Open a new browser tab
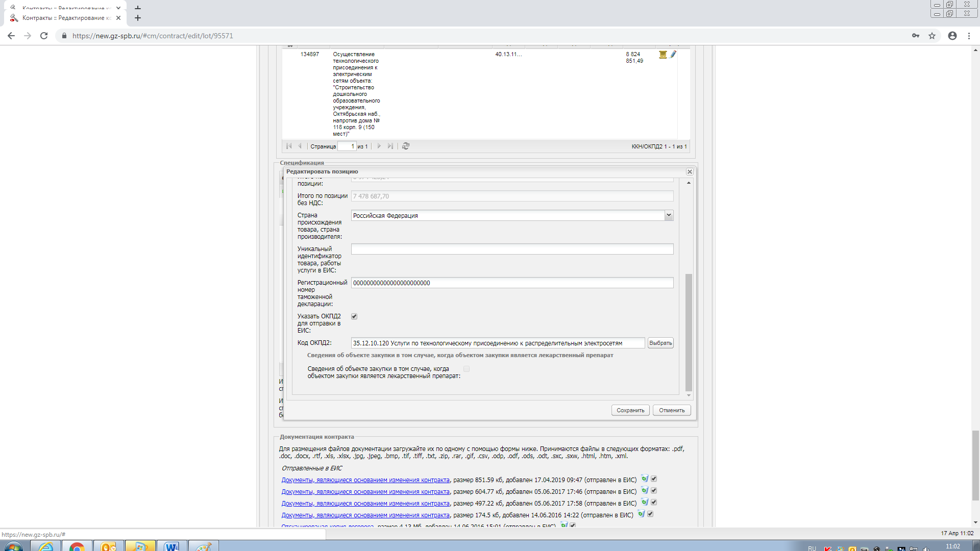Viewport: 980px width, 551px height. click(x=138, y=18)
